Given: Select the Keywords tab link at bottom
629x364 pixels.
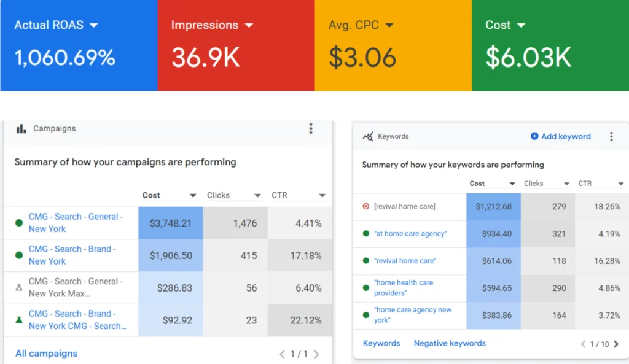Looking at the screenshot, I should (381, 343).
